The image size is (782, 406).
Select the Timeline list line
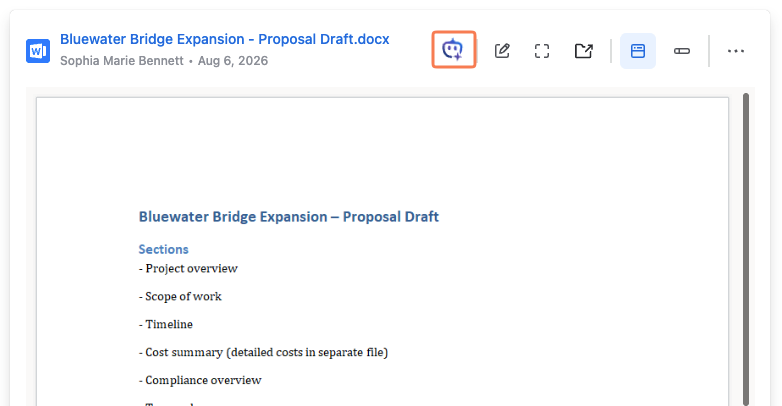[166, 324]
